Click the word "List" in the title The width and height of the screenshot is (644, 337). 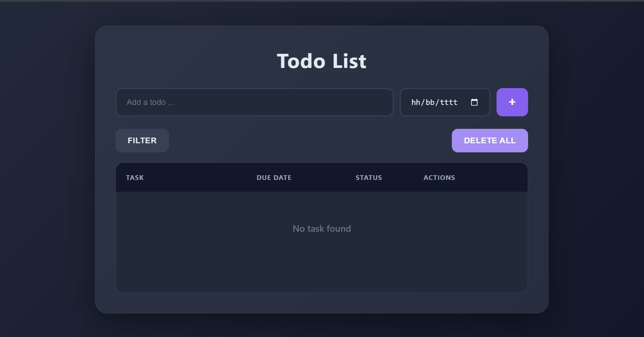coord(349,61)
